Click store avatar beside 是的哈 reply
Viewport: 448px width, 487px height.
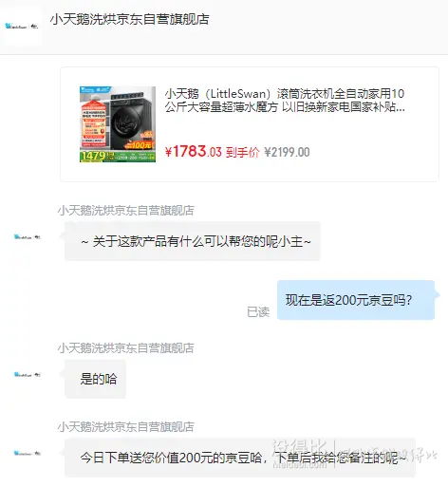28,375
